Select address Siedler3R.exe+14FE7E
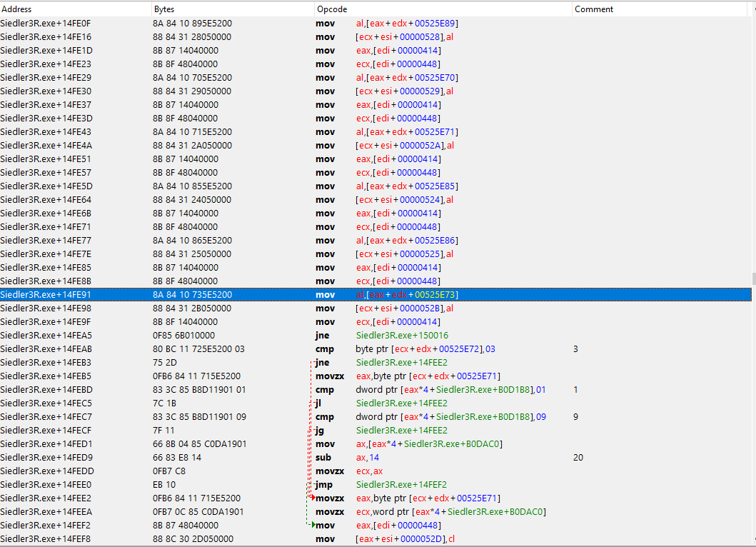Viewport: 756px width, 547px height. 46,254
